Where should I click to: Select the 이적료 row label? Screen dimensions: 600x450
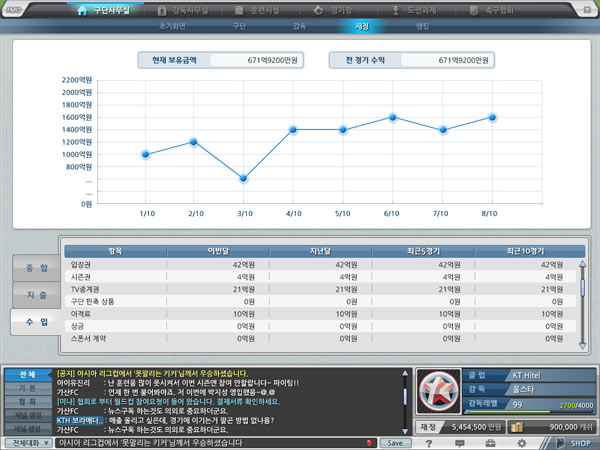pyautogui.click(x=80, y=314)
